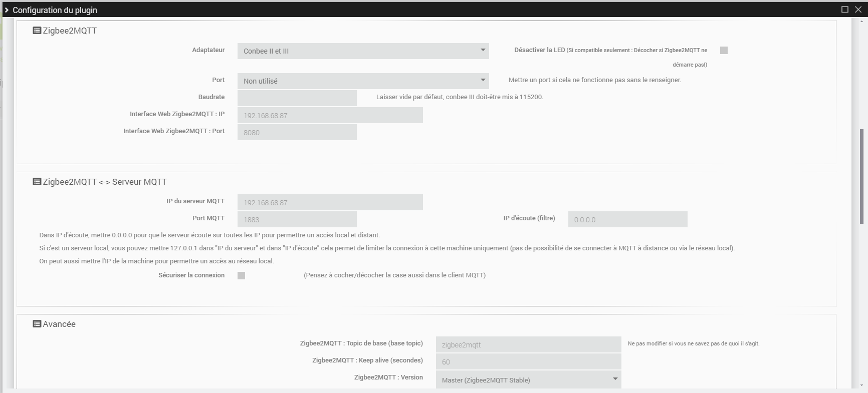Click the 'IP d'écoute (filtre)' label
Viewport: 868px width, 393px height.
point(529,218)
